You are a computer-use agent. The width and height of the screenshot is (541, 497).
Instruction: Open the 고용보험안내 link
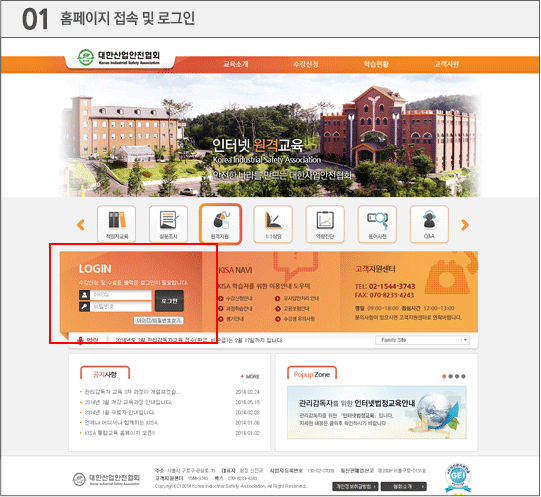(x=293, y=309)
